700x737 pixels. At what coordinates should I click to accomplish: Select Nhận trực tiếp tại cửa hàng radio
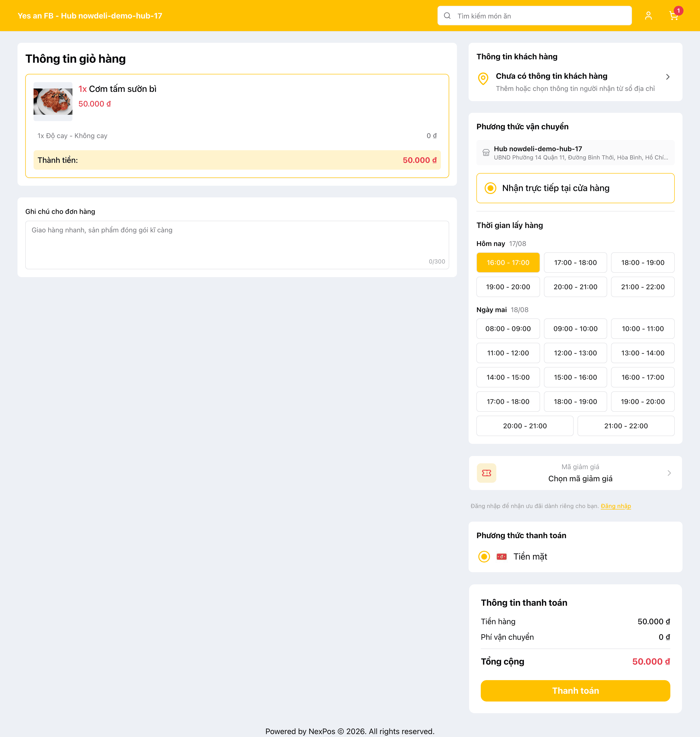click(490, 188)
